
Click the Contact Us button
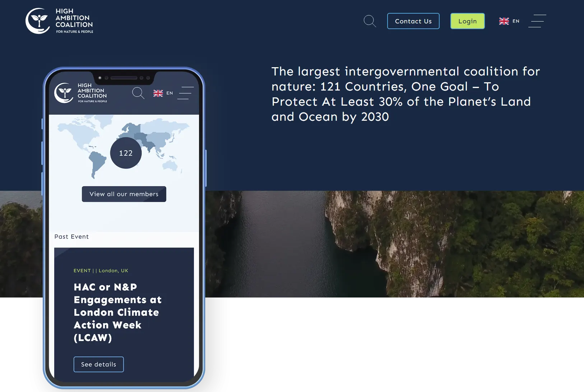pyautogui.click(x=413, y=21)
